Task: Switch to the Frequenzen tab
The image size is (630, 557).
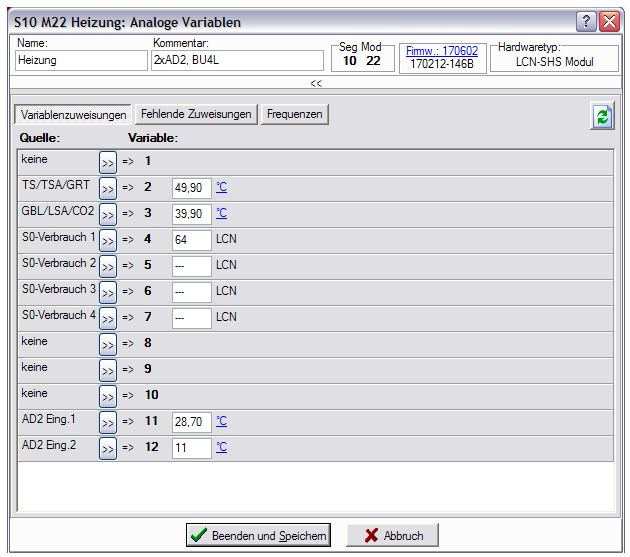Action: tap(295, 115)
